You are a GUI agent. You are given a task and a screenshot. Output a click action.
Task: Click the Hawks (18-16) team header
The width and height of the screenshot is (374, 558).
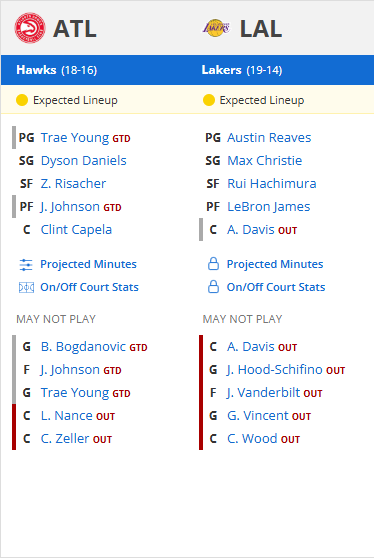[57, 70]
